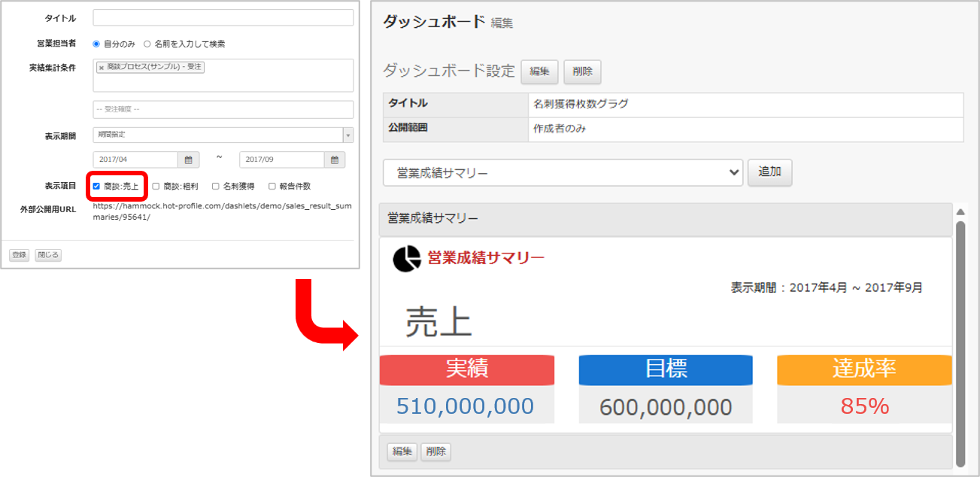Screen dimensions: 980x477
Task: Open the end month calendar icon
Action: click(x=335, y=160)
